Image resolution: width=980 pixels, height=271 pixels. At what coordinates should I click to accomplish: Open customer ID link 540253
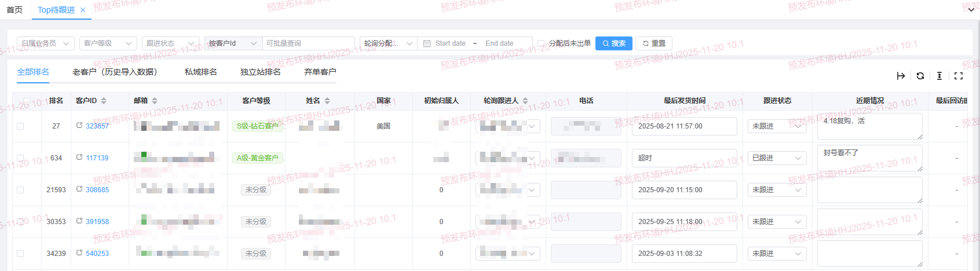tap(97, 254)
